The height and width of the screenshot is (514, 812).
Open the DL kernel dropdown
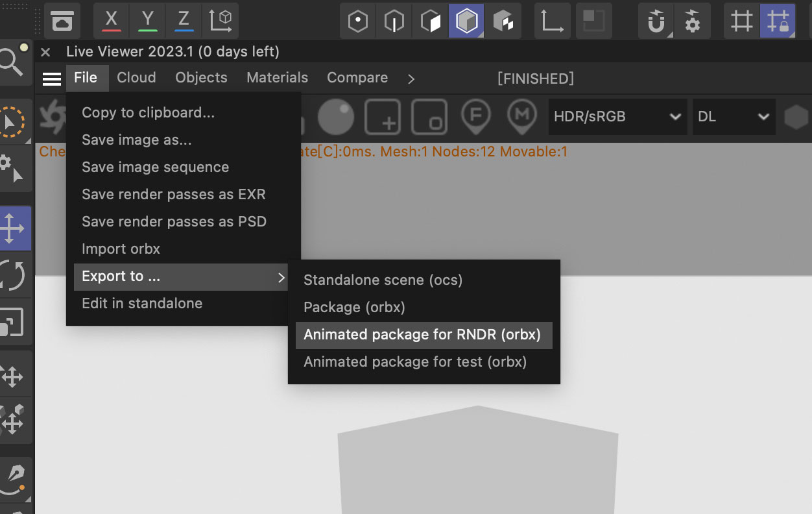coord(734,117)
